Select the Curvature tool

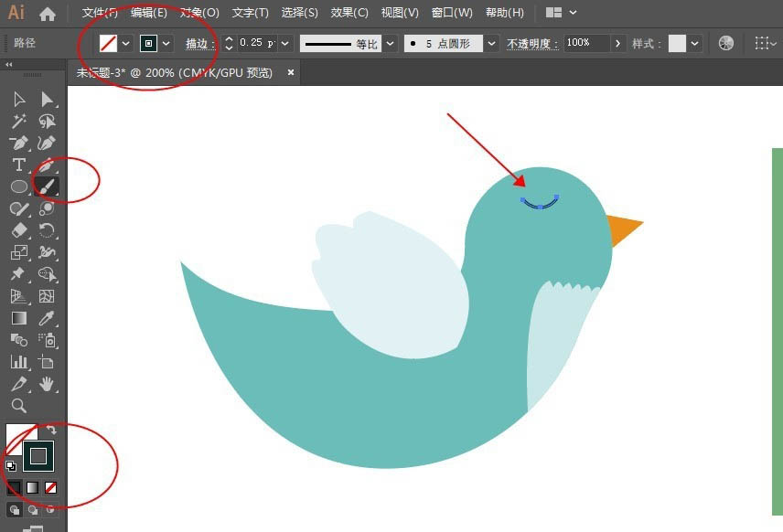pos(47,144)
